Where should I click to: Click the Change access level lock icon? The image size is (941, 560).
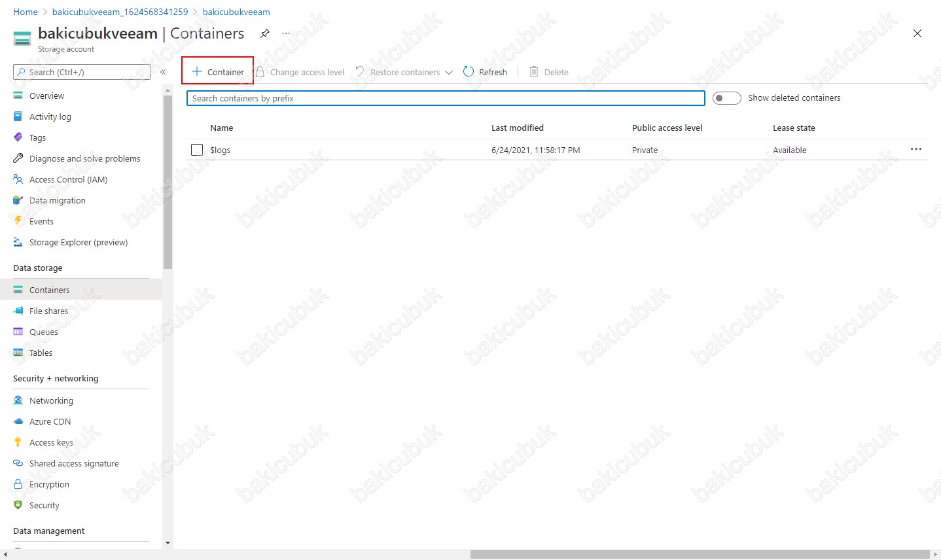(x=260, y=71)
